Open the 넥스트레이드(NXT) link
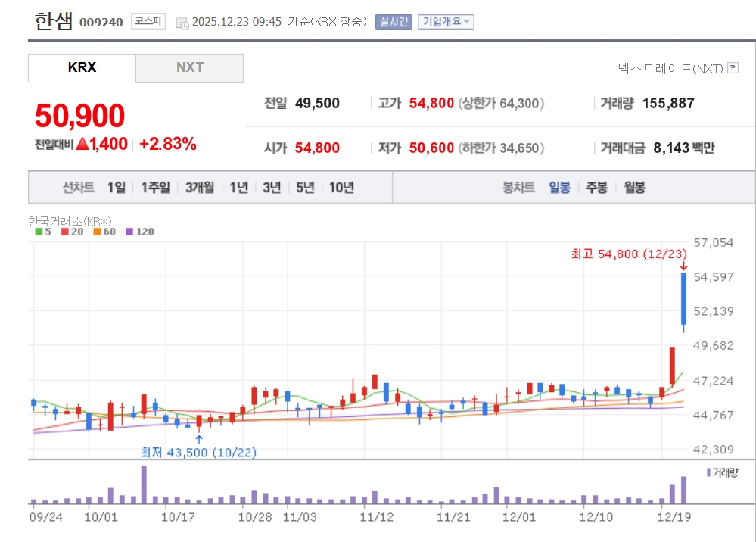The image size is (756, 542). point(670,68)
